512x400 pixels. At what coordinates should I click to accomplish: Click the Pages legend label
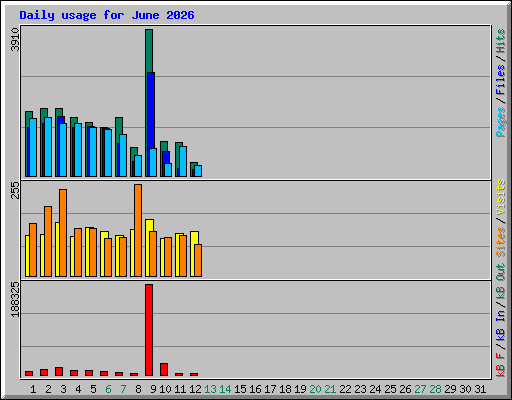point(500,122)
